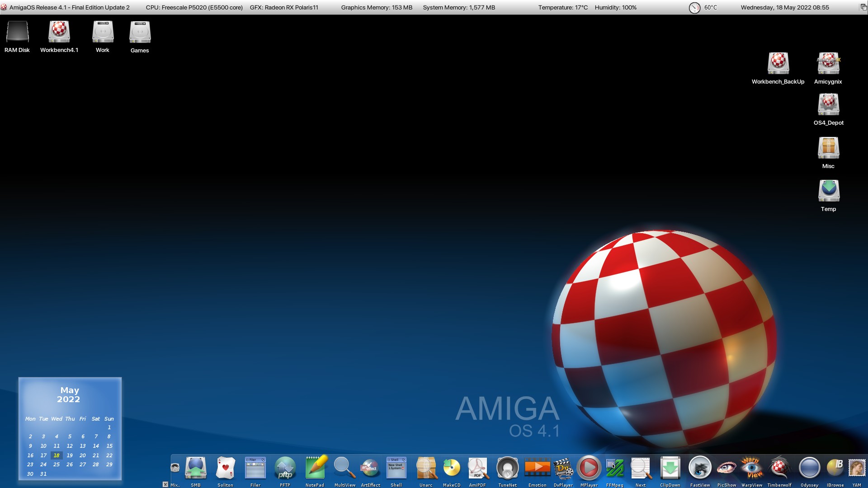Open FFMpeg dock icon
Image resolution: width=868 pixels, height=488 pixels.
(615, 469)
